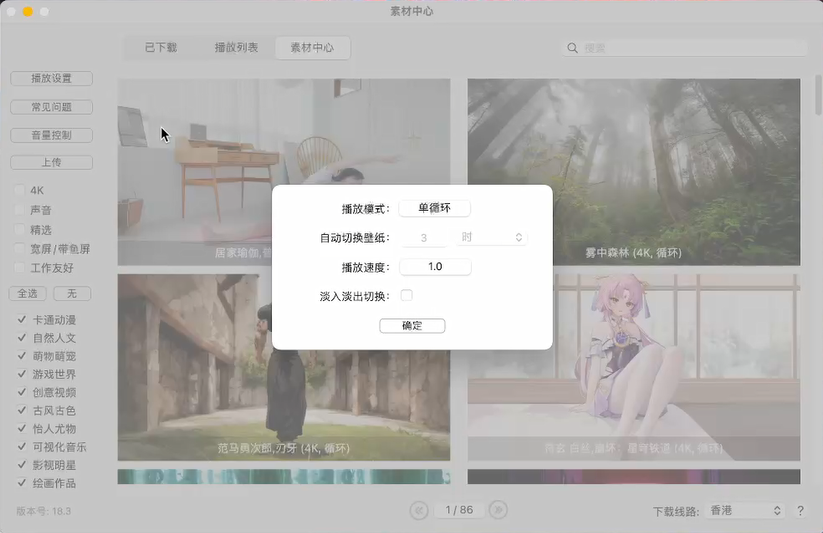This screenshot has width=823, height=533.
Task: Click the 音量控制 volume control button
Action: tap(51, 135)
